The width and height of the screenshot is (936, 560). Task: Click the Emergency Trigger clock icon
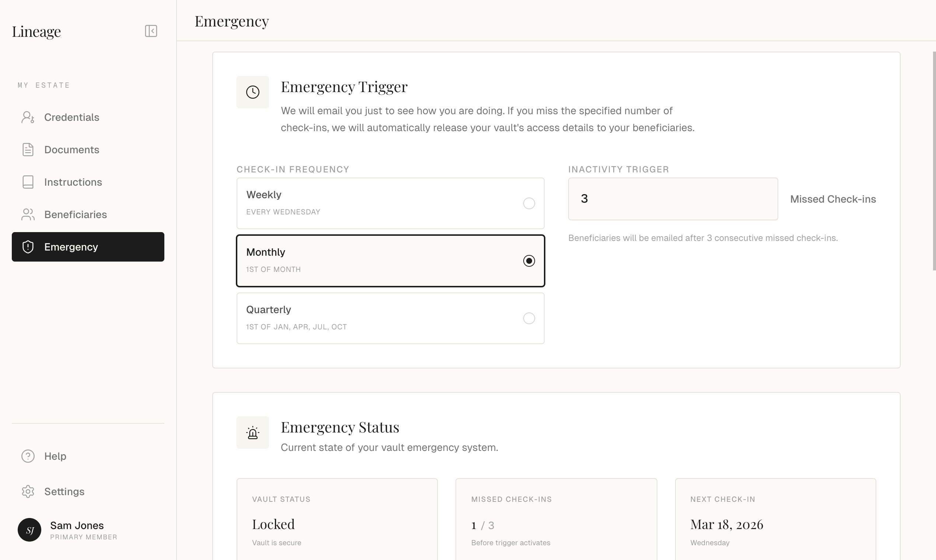pos(252,92)
